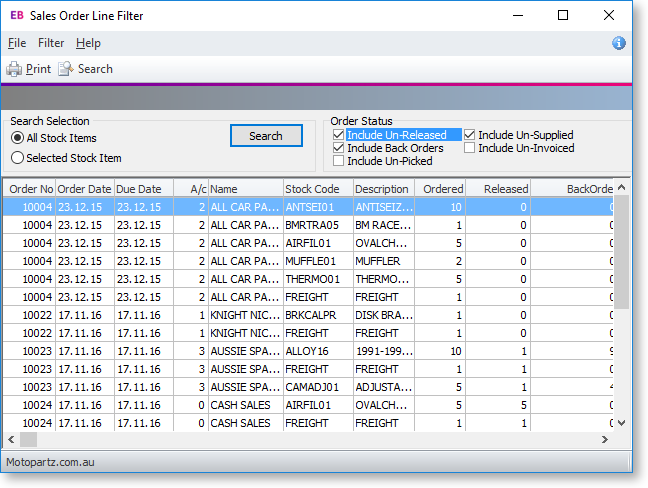The image size is (648, 488).
Task: Enable Include Un-Picked checkbox
Action: click(339, 161)
